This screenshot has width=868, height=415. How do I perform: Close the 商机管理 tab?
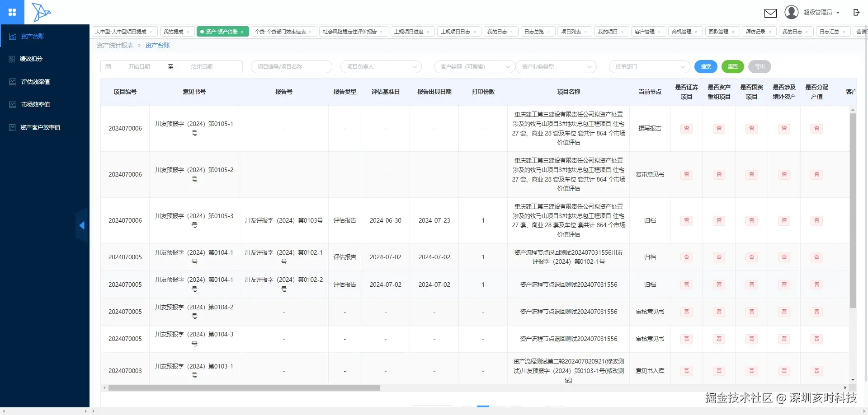tap(696, 32)
